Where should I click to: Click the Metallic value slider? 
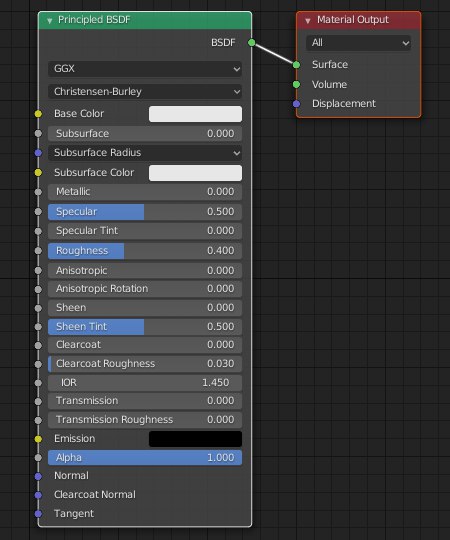coord(145,192)
